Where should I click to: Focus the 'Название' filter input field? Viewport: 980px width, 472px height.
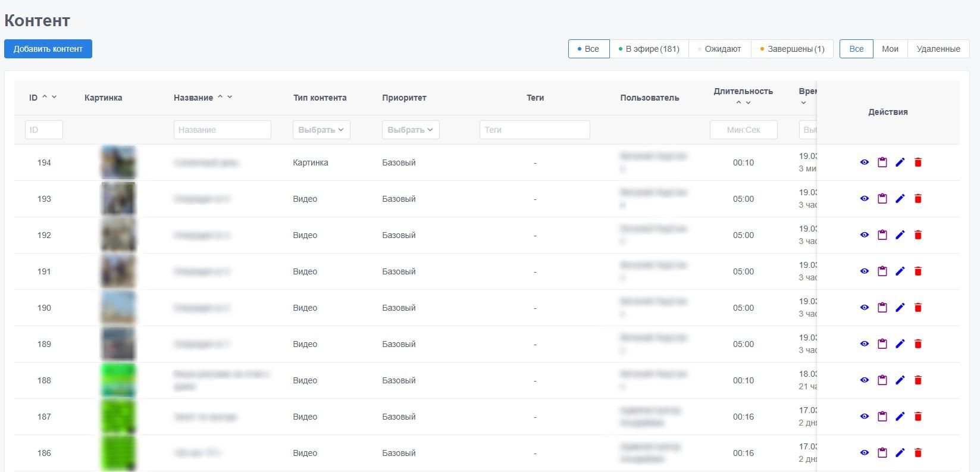coord(223,130)
